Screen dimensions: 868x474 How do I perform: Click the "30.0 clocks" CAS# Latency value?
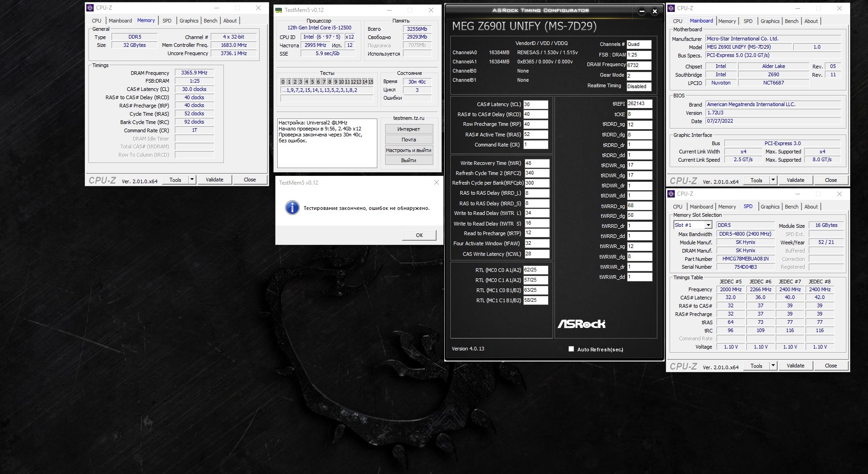(194, 89)
